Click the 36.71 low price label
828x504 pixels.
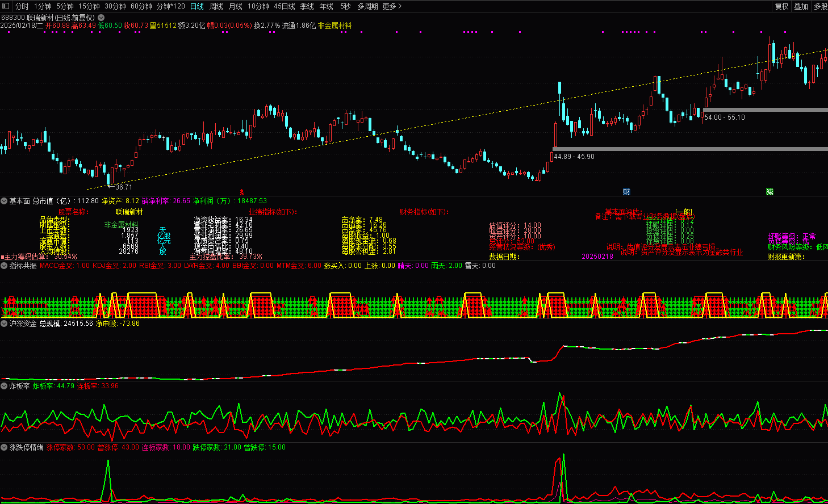[124, 187]
